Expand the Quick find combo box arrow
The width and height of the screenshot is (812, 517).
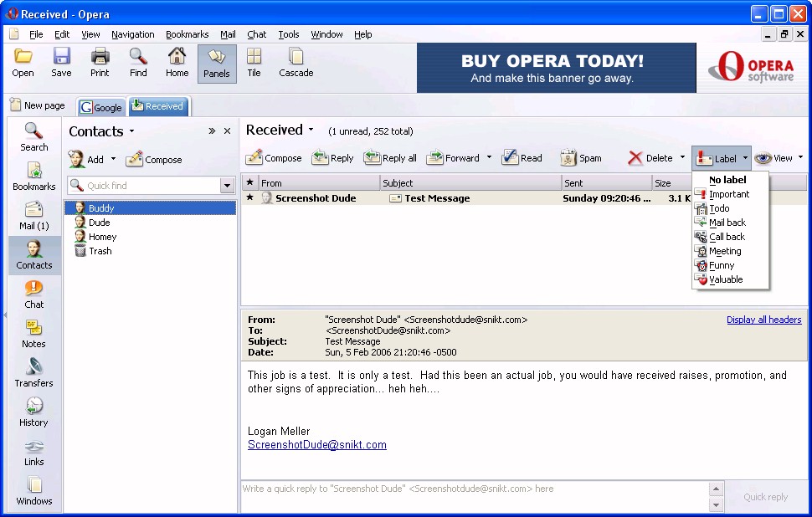tap(227, 186)
